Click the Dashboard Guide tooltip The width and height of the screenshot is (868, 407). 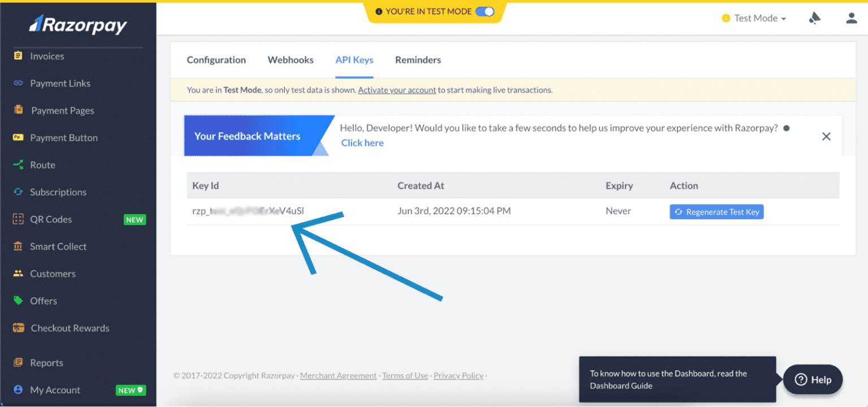677,379
